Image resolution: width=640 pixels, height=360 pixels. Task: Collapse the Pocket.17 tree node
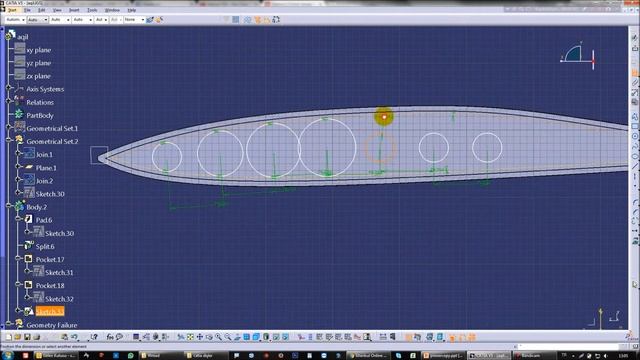pos(18,258)
